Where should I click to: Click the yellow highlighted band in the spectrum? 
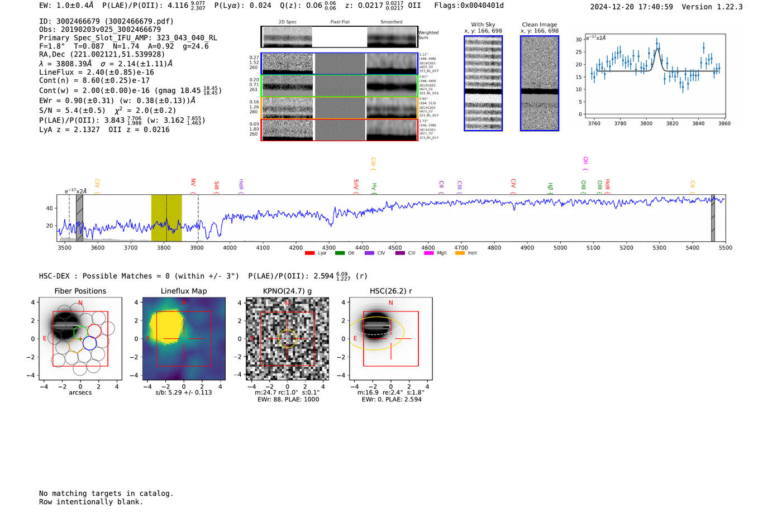[x=166, y=218]
